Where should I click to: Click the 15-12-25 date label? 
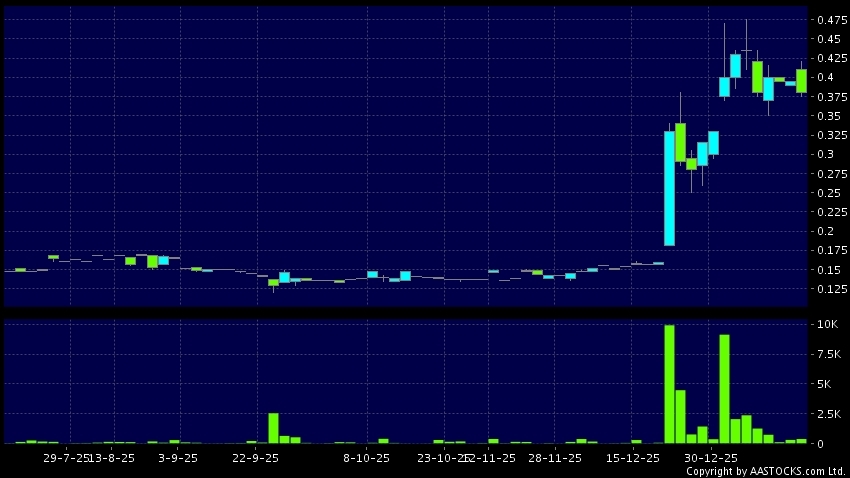(633, 458)
